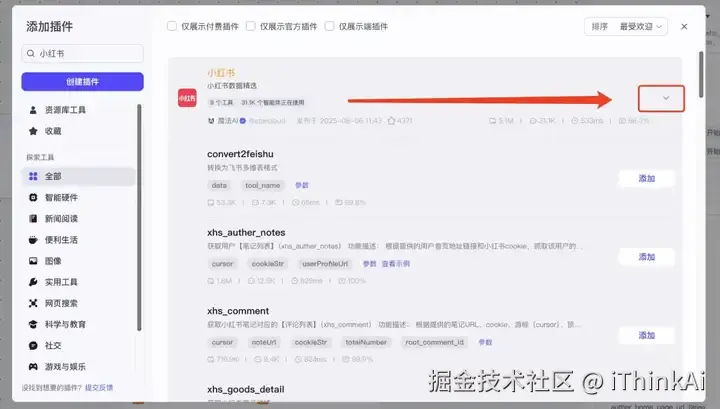Click the 便利生活 cup icon
The height and width of the screenshot is (409, 720).
point(33,240)
